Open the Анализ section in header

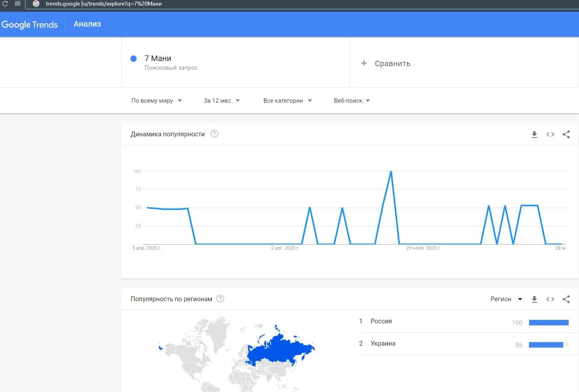87,24
